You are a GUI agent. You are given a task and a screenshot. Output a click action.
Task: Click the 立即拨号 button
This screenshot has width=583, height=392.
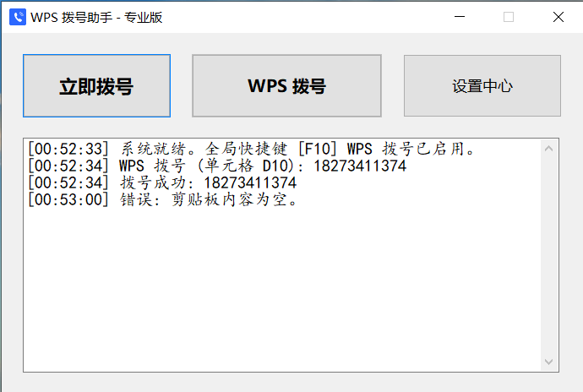[96, 86]
